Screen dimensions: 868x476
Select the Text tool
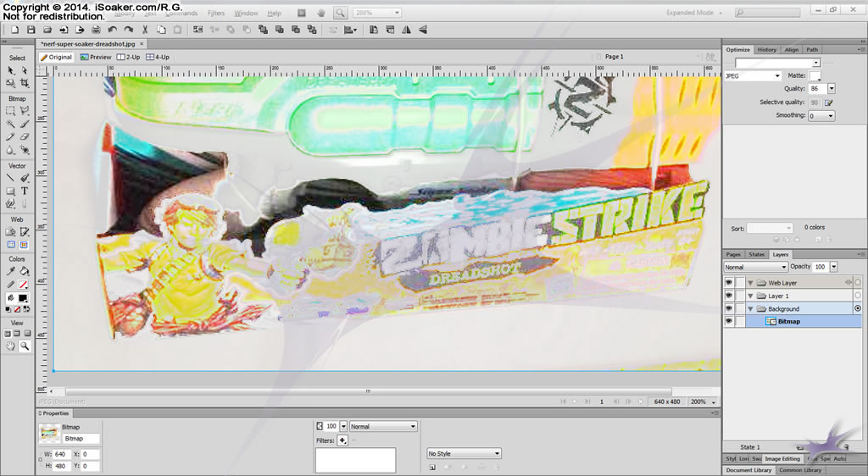(x=25, y=191)
